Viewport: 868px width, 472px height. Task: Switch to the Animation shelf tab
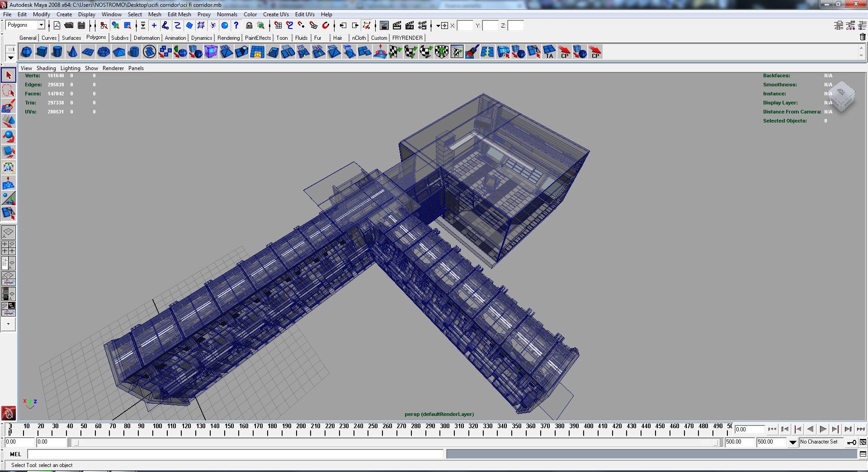click(175, 38)
